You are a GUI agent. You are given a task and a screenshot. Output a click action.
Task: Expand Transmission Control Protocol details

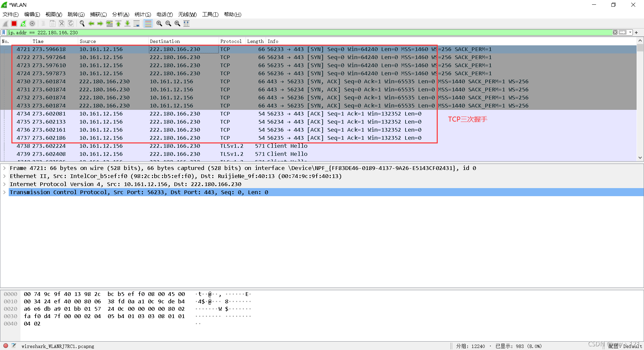click(4, 192)
